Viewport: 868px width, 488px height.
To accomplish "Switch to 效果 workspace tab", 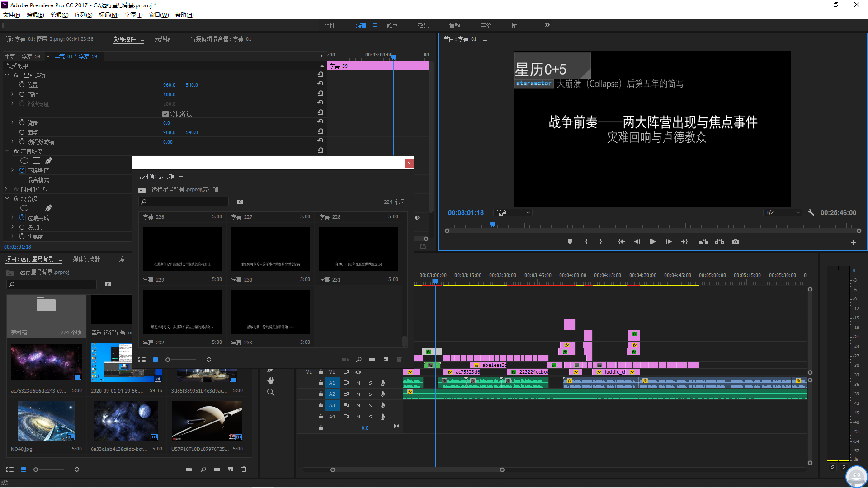I will 423,25.
